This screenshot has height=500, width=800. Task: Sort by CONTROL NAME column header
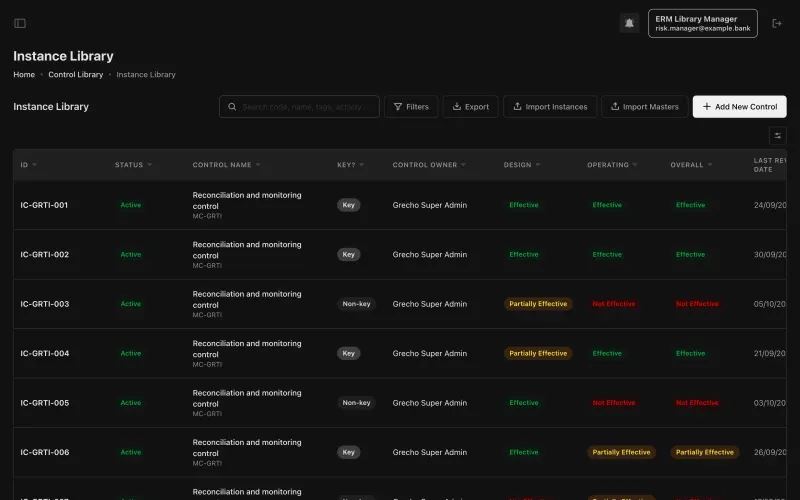point(227,165)
